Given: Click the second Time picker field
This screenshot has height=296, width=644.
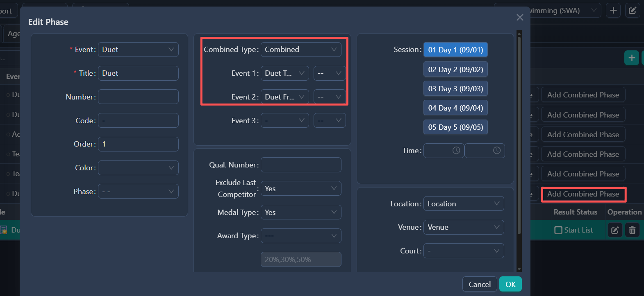Looking at the screenshot, I should (485, 151).
